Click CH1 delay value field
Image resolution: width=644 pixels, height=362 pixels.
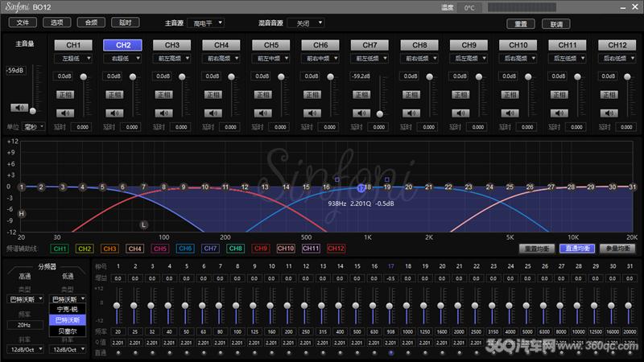(x=82, y=127)
